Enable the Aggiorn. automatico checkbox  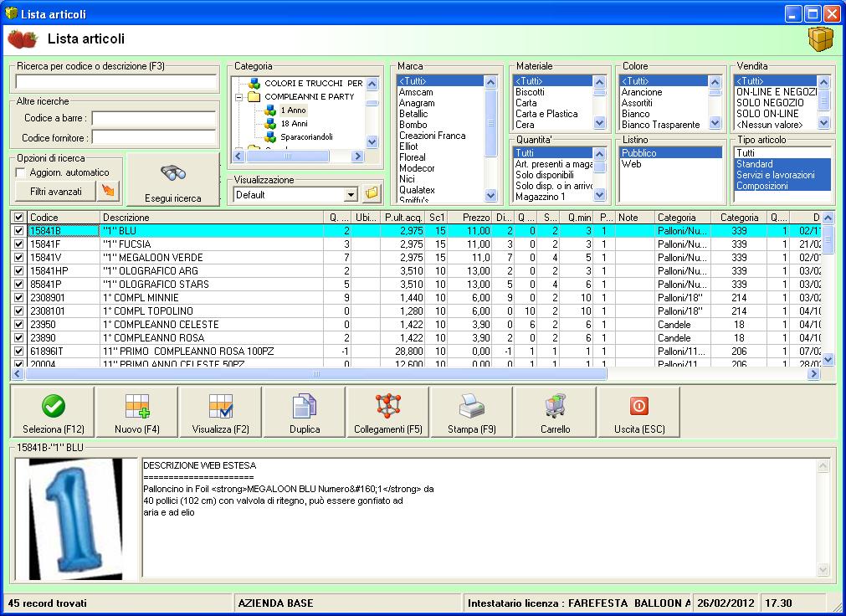[21, 172]
